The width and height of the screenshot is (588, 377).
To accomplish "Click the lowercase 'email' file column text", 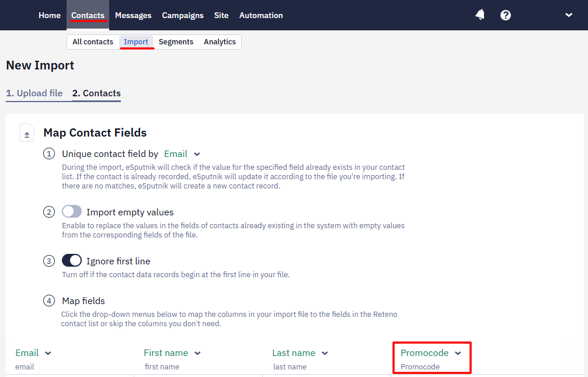I will click(25, 366).
